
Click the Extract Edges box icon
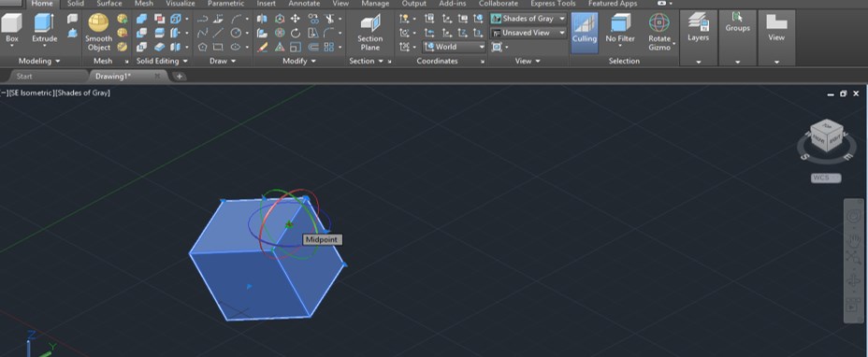(x=176, y=19)
